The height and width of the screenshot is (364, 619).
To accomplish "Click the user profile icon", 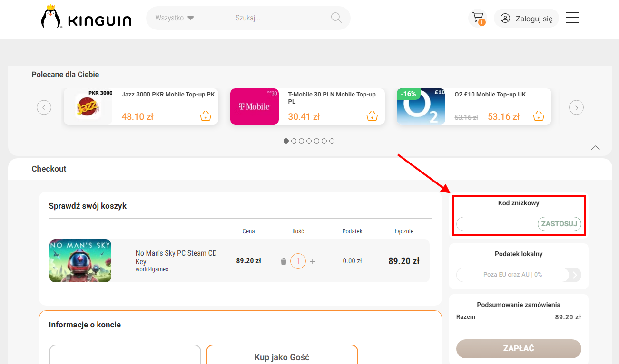I will pyautogui.click(x=505, y=19).
